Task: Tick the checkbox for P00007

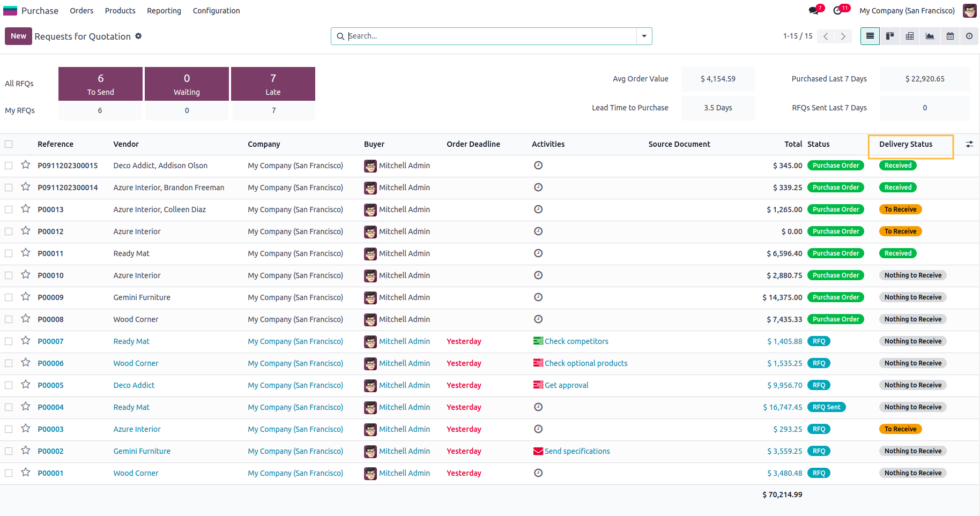Action: 9,341
